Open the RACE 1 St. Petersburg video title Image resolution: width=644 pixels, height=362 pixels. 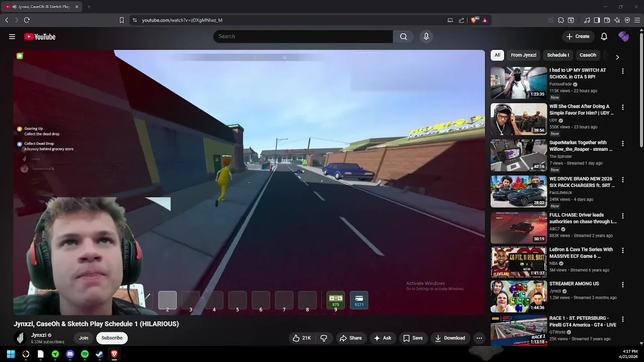(x=583, y=322)
